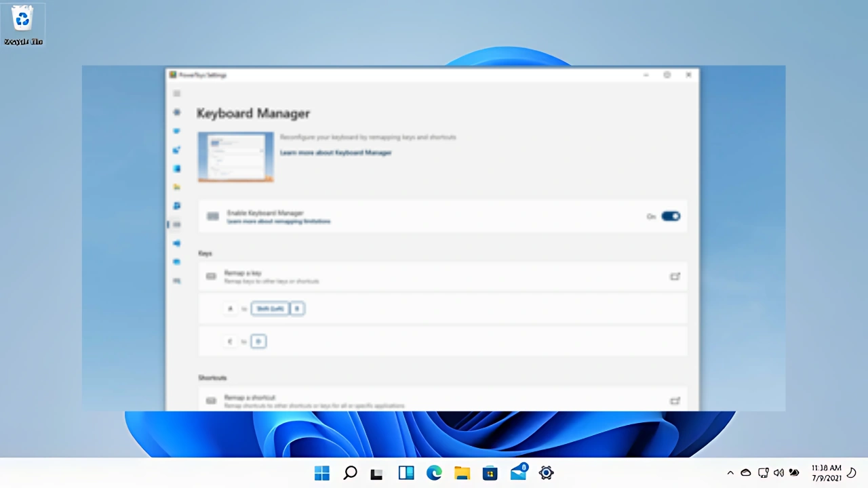Expand hidden system tray icons chevron

coord(730,473)
